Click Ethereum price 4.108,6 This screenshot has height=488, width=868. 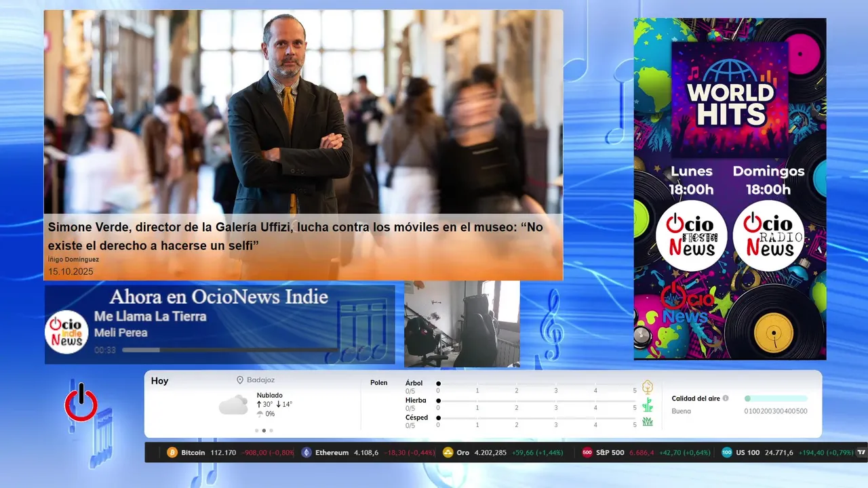[366, 453]
